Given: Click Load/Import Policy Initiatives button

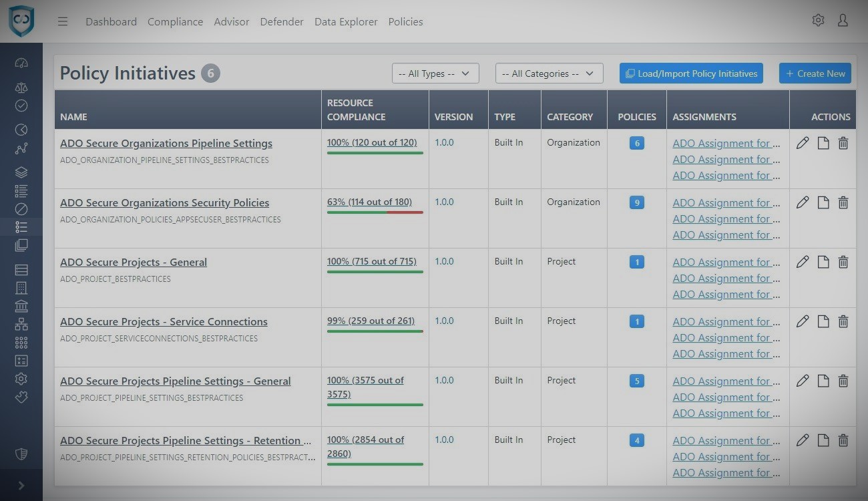Looking at the screenshot, I should tap(691, 73).
